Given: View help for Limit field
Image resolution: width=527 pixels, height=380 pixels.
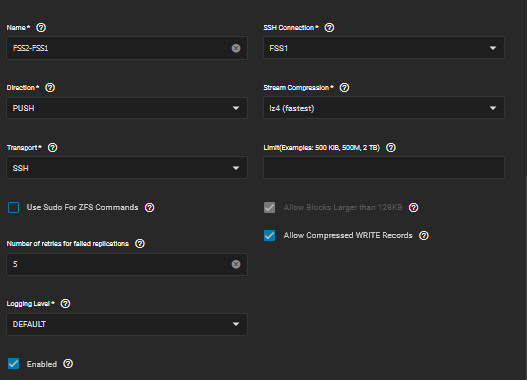Looking at the screenshot, I should point(391,147).
